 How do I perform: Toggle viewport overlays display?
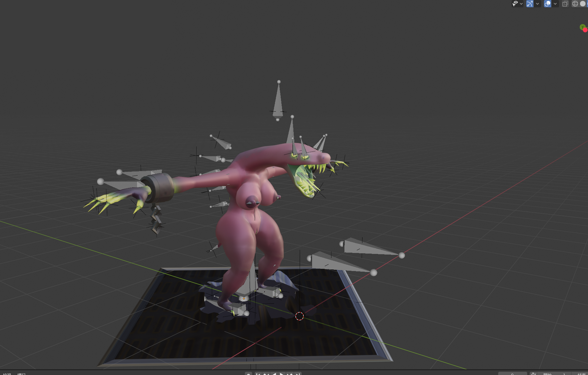[548, 4]
